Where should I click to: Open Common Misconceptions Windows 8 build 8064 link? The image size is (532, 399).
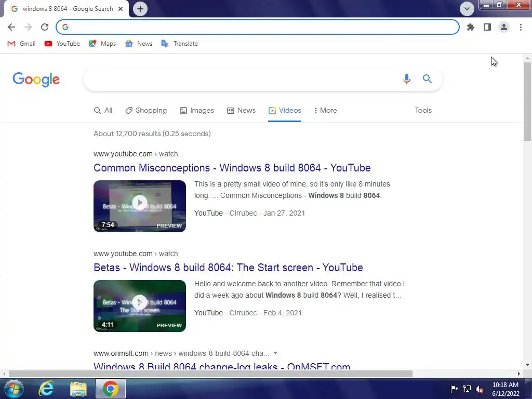click(x=232, y=168)
